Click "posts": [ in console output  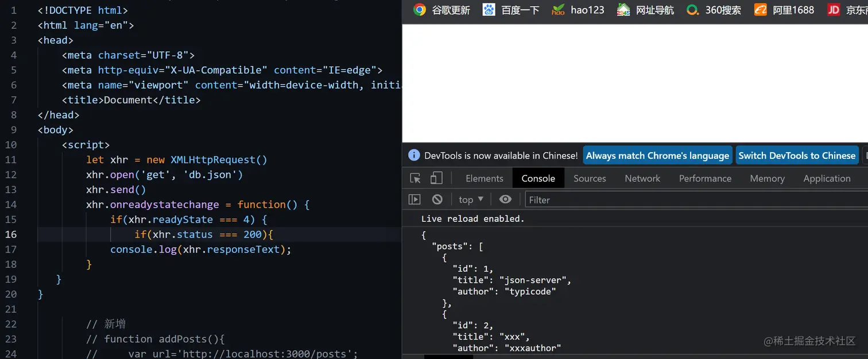(458, 247)
